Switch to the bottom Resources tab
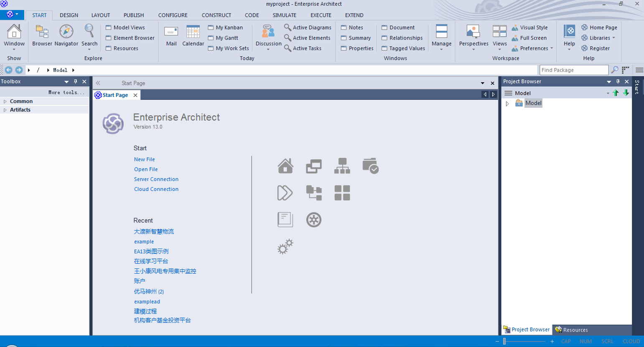This screenshot has height=347, width=644. coord(571,330)
